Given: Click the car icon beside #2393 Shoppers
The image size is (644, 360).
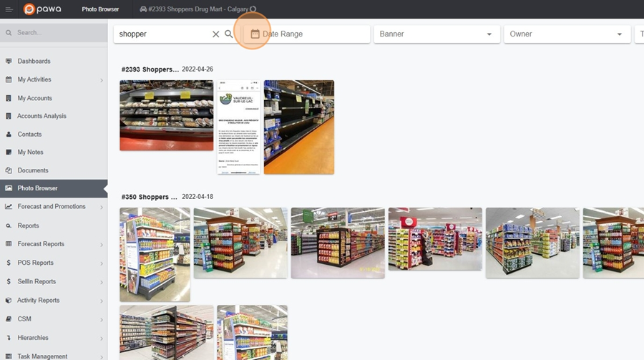Looking at the screenshot, I should click(143, 9).
